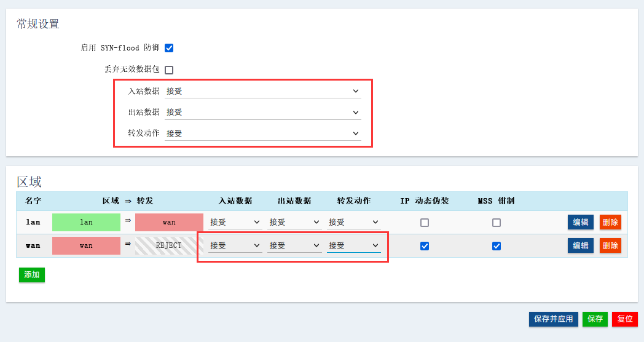Enable IP 动态伪装 for lan zone
Viewport: 644px width, 342px height.
pos(425,223)
